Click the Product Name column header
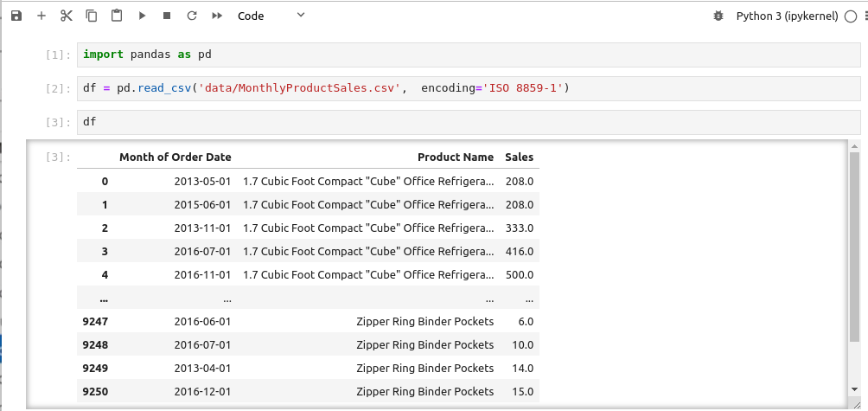Image resolution: width=868 pixels, height=411 pixels. click(456, 157)
